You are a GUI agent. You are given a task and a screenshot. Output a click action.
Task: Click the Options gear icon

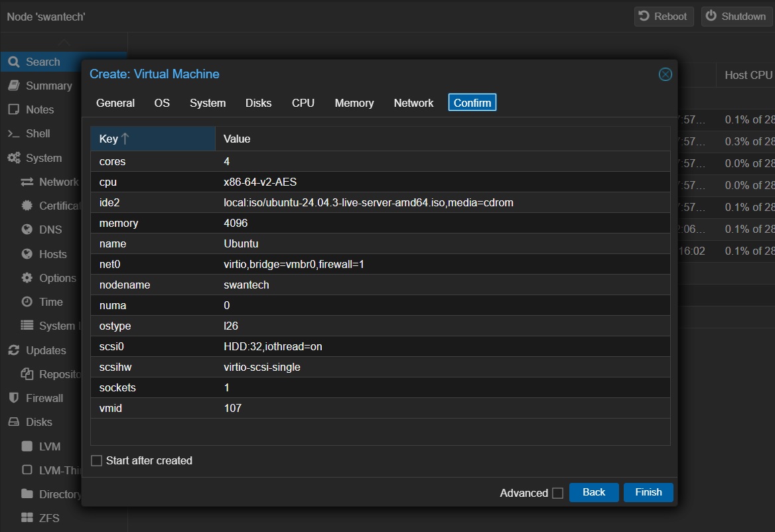coord(27,277)
